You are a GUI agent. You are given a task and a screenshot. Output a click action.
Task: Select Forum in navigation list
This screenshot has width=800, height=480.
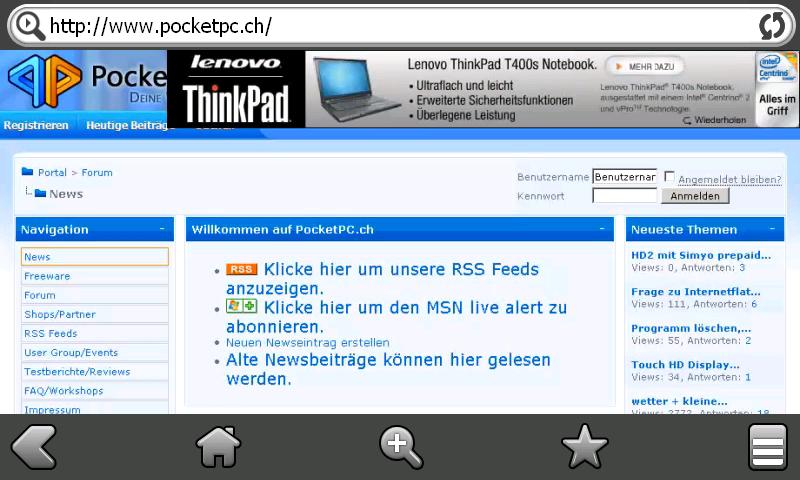94,295
